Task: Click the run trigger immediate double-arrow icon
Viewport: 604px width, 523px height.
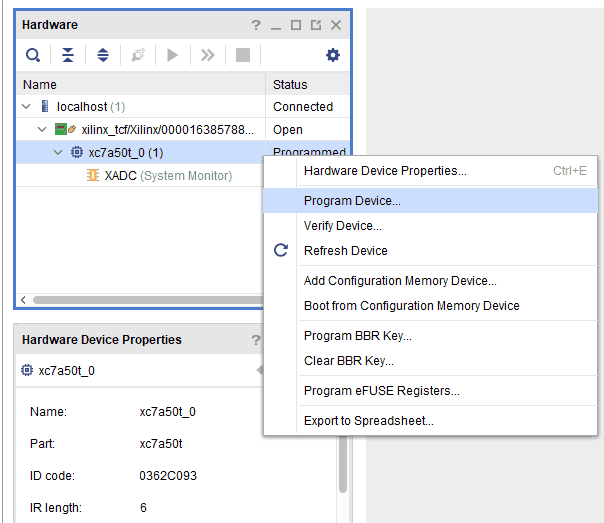Action: point(207,55)
